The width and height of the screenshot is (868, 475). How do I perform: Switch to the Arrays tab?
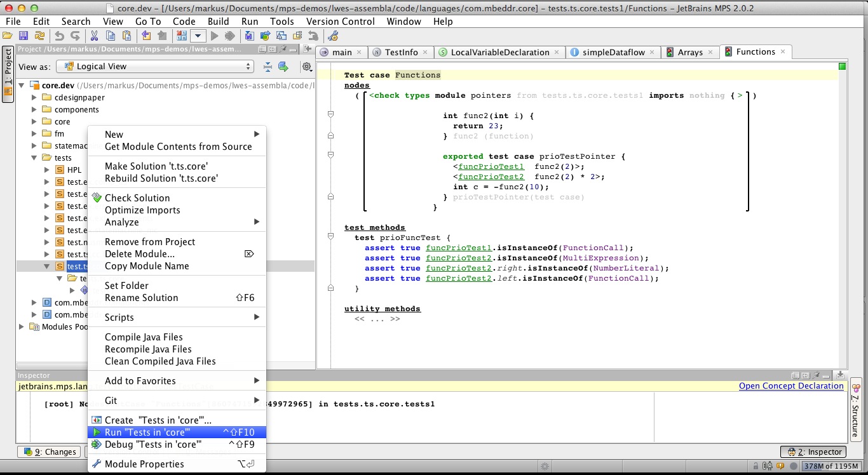(690, 52)
